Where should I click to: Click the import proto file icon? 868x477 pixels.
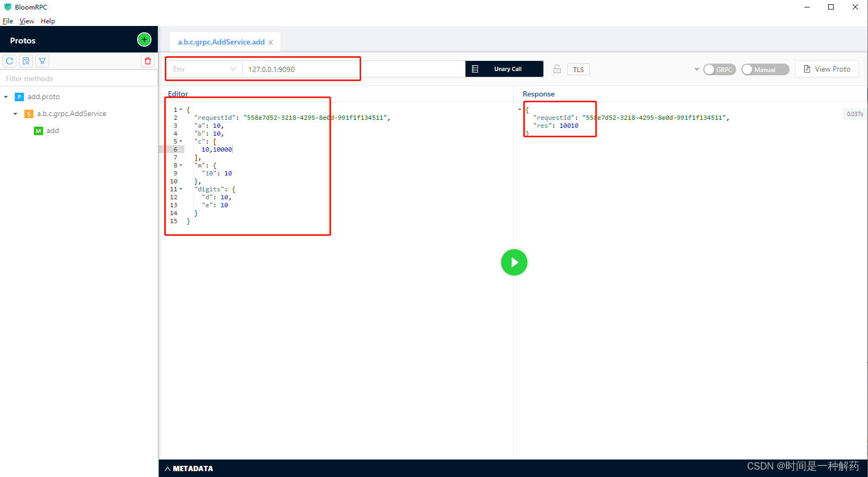click(x=25, y=60)
